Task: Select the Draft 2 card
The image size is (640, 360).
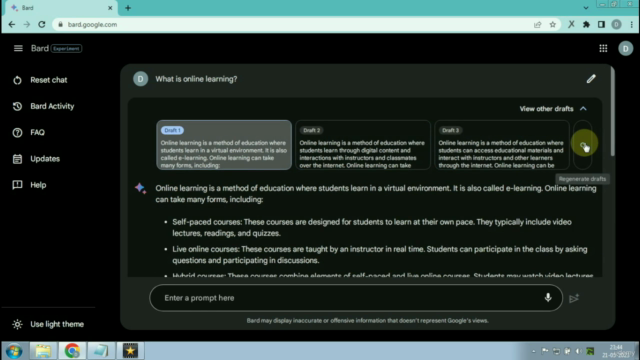Action: coord(363,145)
